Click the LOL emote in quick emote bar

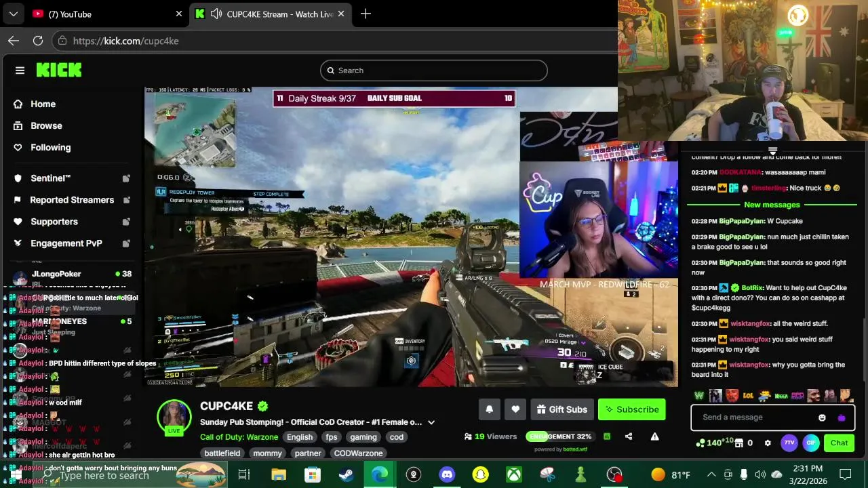point(748,396)
